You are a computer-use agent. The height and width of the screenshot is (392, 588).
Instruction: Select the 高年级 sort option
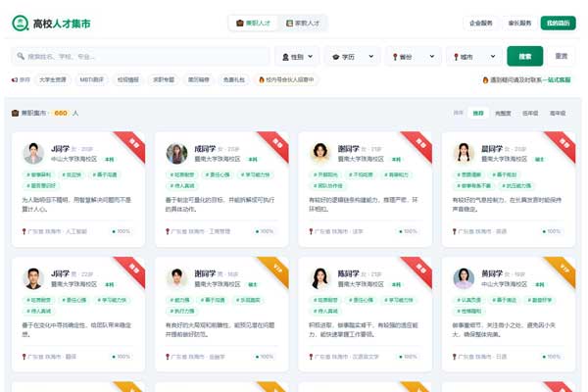tap(558, 113)
